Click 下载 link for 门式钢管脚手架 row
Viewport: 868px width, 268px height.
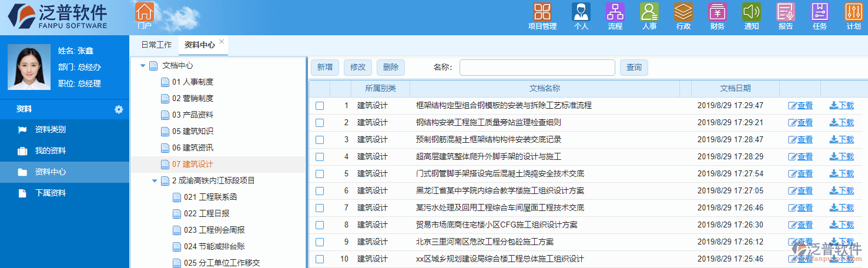pos(846,174)
